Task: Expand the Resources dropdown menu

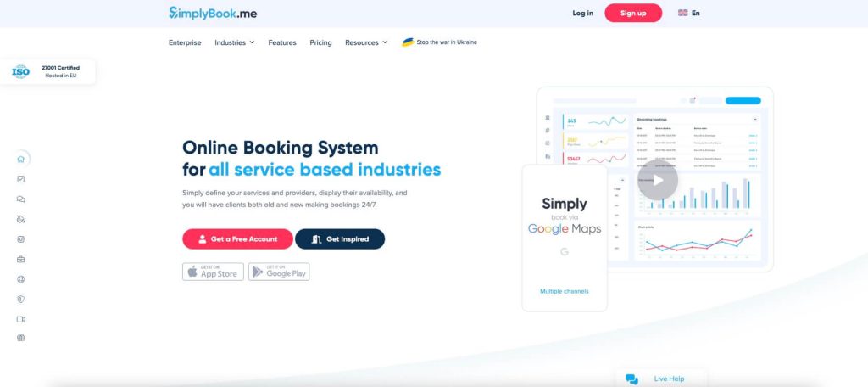Action: click(x=366, y=42)
